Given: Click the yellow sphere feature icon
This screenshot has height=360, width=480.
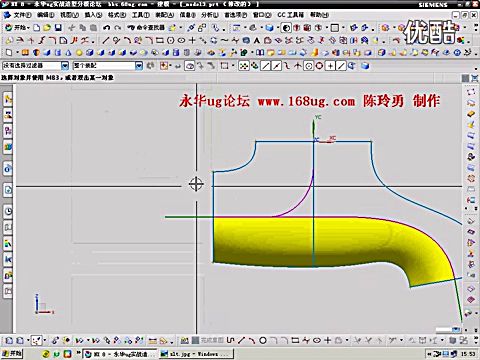Looking at the screenshot, I should (79, 53).
